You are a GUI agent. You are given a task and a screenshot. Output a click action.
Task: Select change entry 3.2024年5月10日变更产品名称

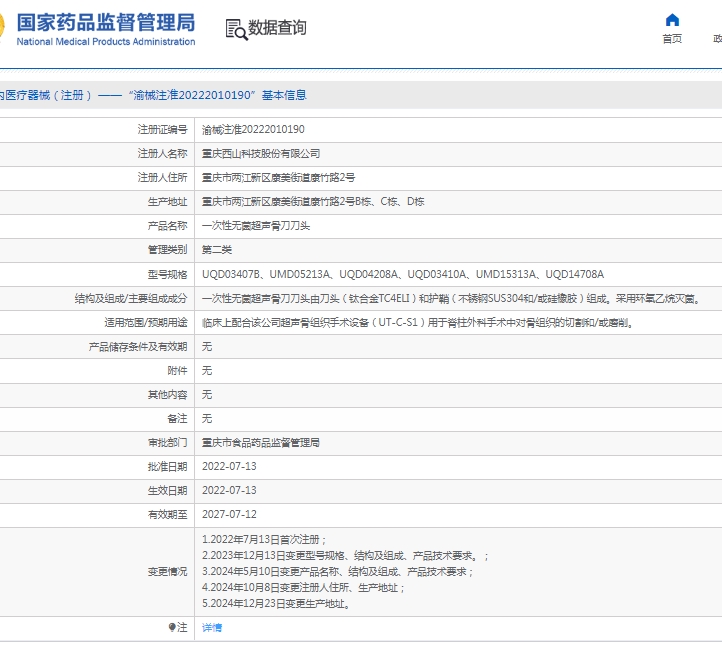point(338,572)
